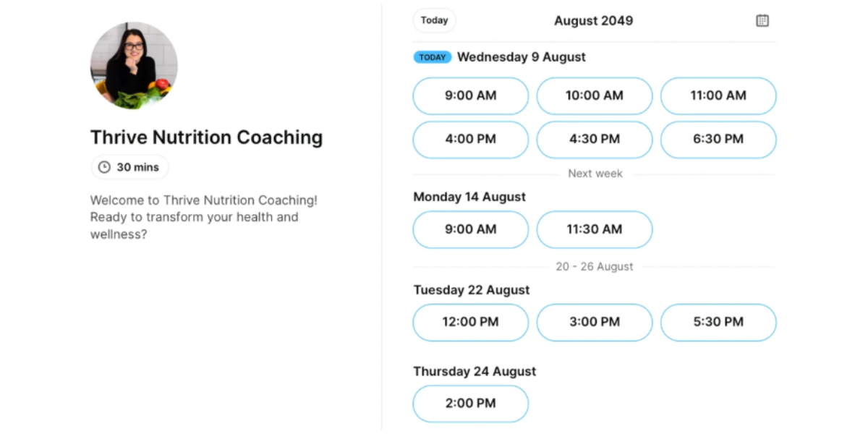Click the August 2049 month title

593,20
